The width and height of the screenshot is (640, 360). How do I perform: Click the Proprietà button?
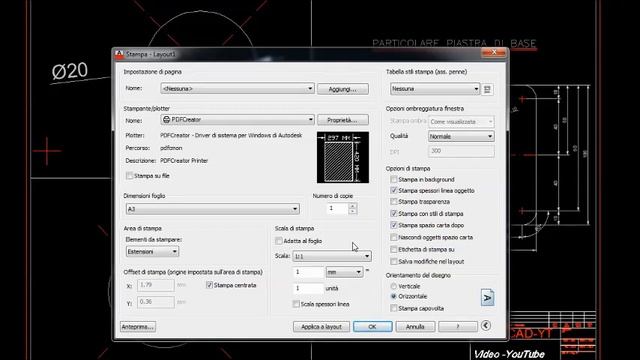tap(343, 120)
